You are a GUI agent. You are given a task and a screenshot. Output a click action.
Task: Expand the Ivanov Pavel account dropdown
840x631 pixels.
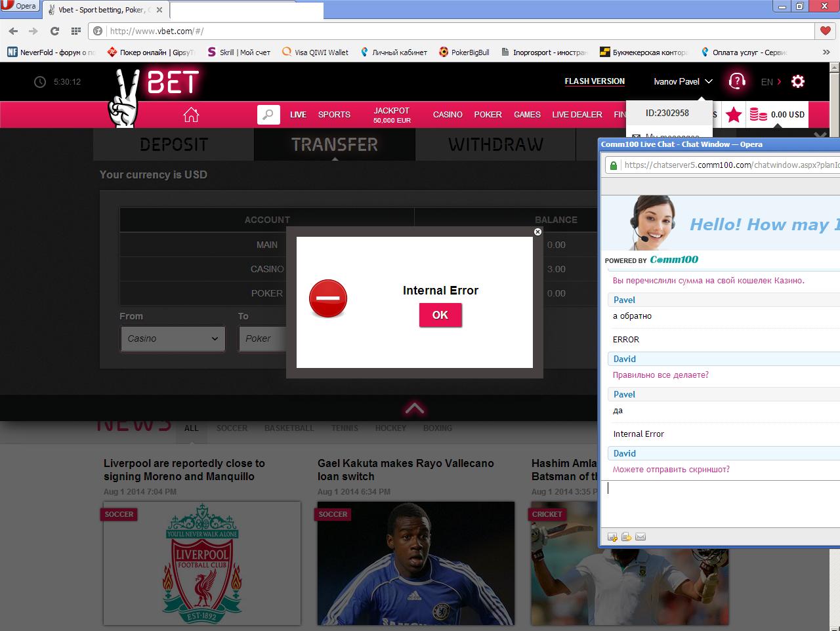pos(683,82)
